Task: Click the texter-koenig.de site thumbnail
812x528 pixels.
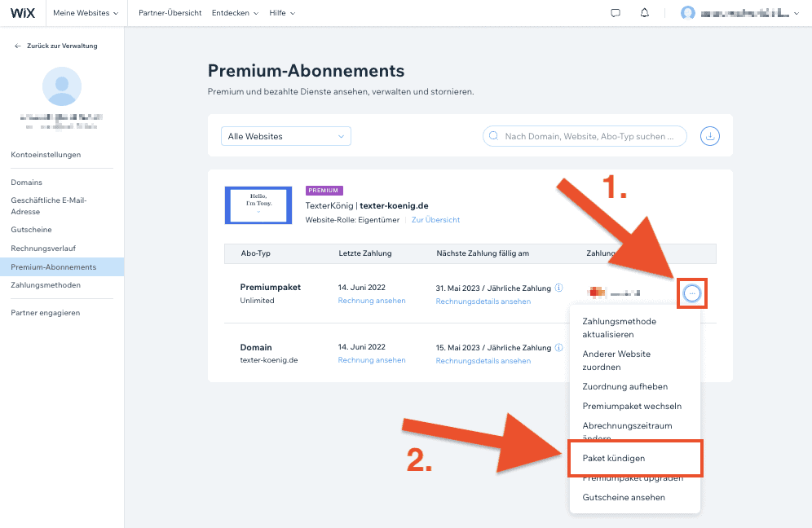Action: (x=258, y=205)
